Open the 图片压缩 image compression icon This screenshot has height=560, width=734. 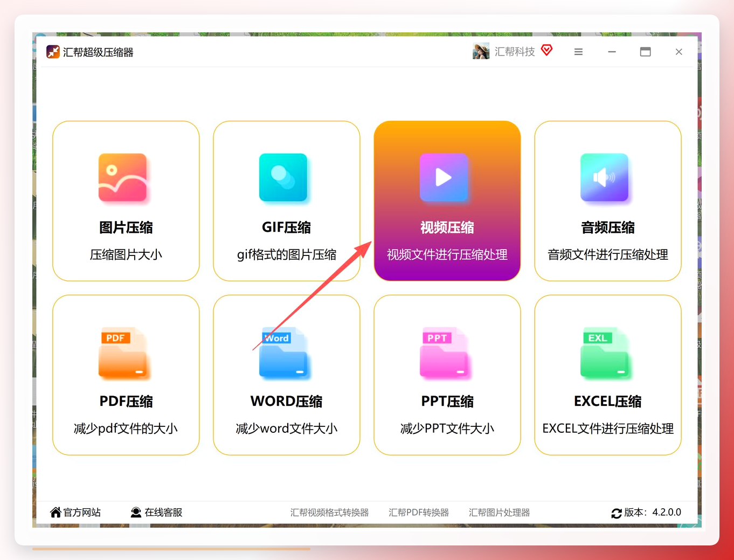122,177
